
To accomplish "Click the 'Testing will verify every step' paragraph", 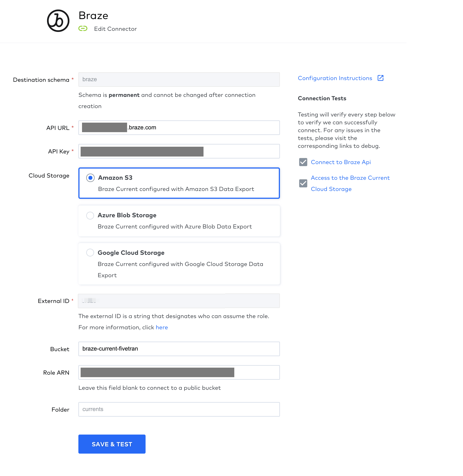I will point(347,130).
